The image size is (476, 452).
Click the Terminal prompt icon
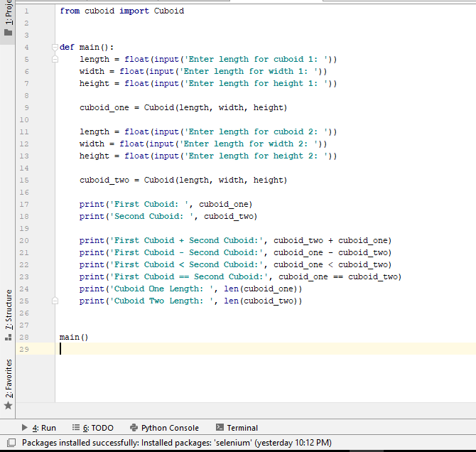(x=220, y=427)
